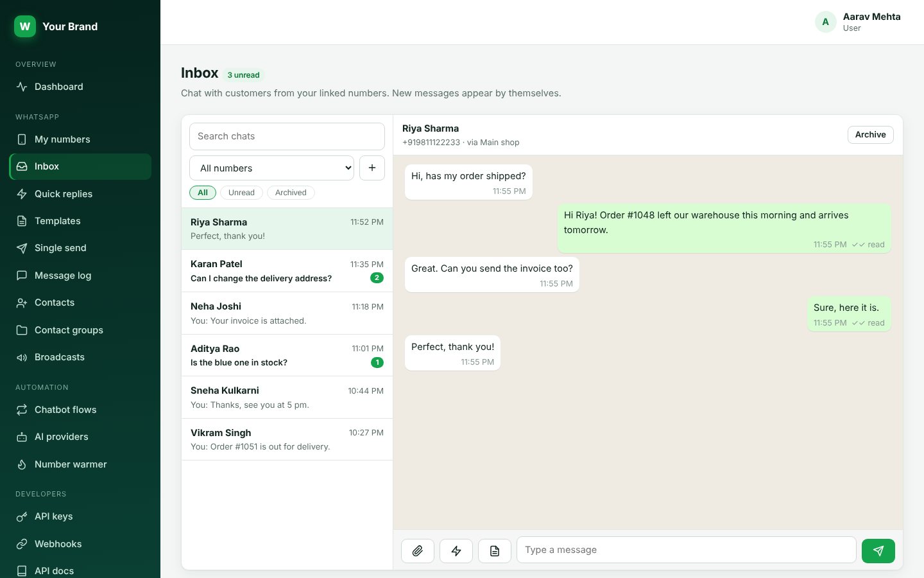This screenshot has width=924, height=578.
Task: Click the 'Great. Can you send the invoice too?' message
Action: point(492,275)
